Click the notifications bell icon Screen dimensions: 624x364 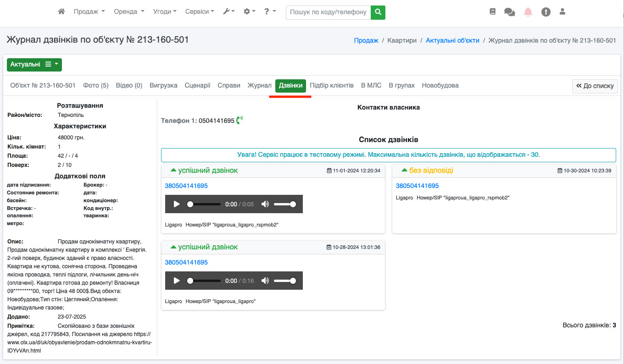click(528, 12)
